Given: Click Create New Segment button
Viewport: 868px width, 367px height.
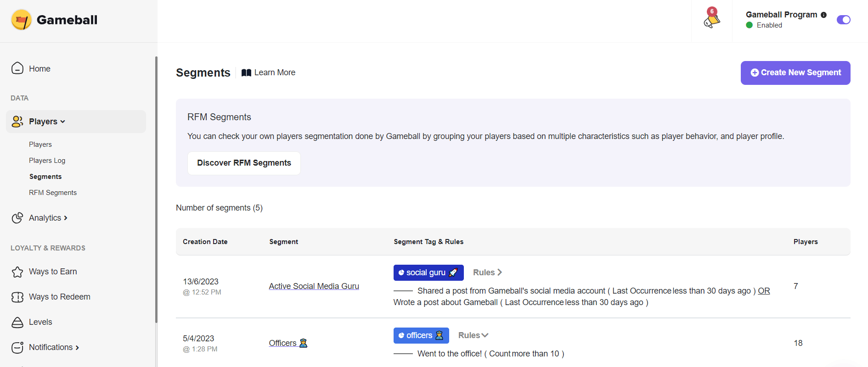Looking at the screenshot, I should point(795,73).
